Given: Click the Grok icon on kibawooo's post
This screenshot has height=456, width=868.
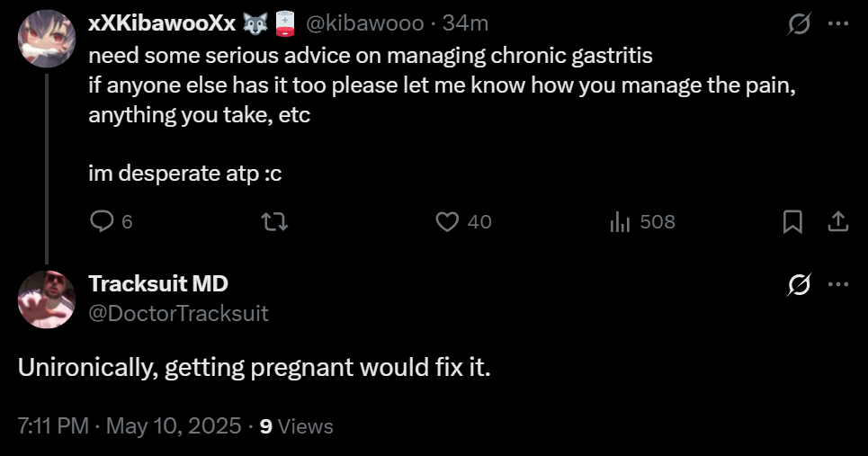Looking at the screenshot, I should [797, 26].
